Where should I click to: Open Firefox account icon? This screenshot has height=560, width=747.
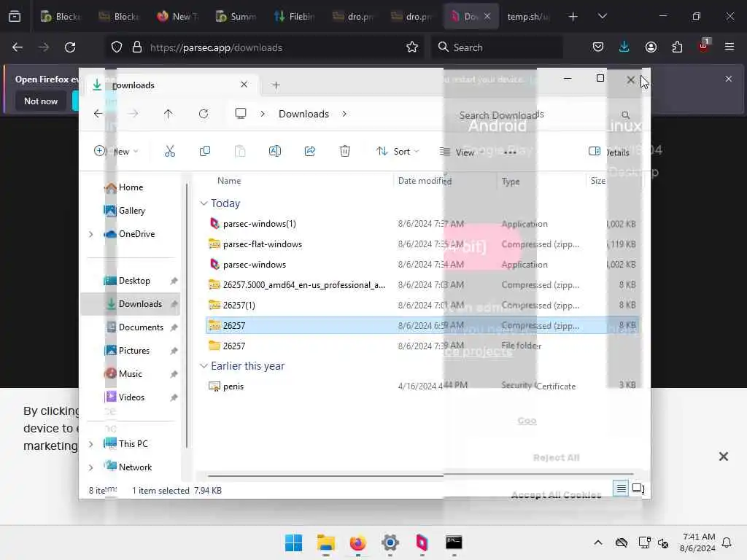click(651, 47)
